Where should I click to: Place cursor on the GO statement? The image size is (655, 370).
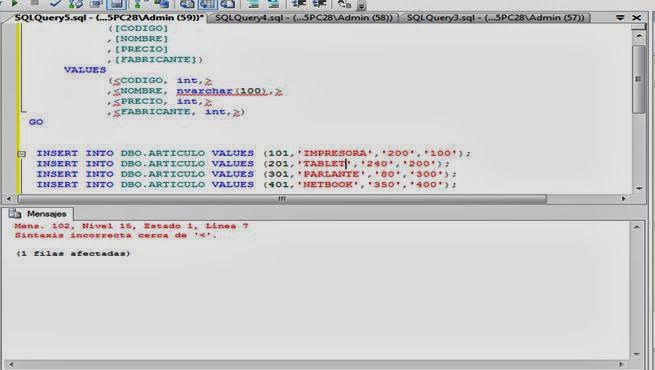[36, 122]
